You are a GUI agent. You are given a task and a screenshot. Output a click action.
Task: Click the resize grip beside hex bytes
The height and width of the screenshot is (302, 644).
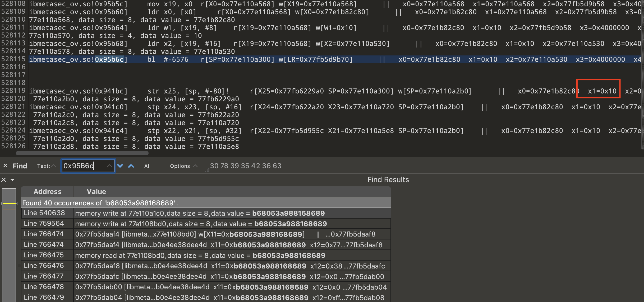[x=207, y=171]
